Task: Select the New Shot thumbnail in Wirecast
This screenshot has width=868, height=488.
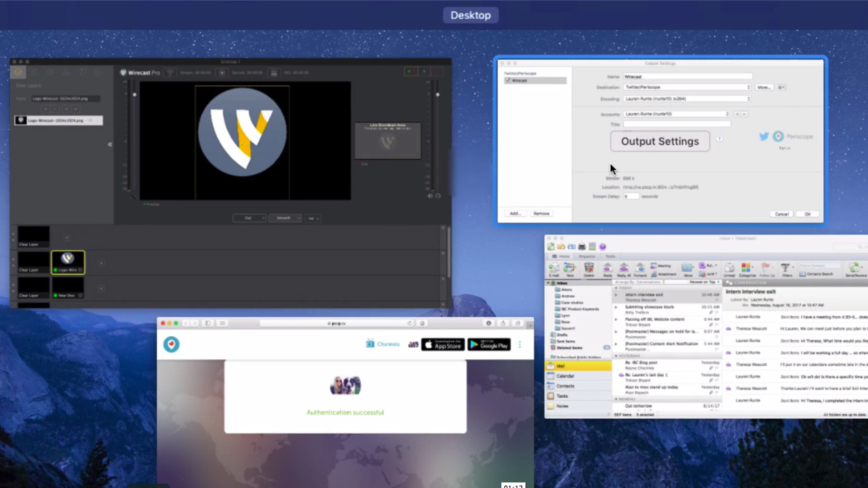Action: click(x=67, y=287)
